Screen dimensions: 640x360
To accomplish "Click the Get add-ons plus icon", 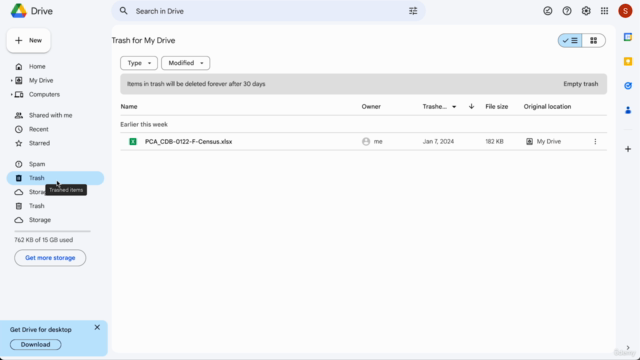I will [628, 149].
